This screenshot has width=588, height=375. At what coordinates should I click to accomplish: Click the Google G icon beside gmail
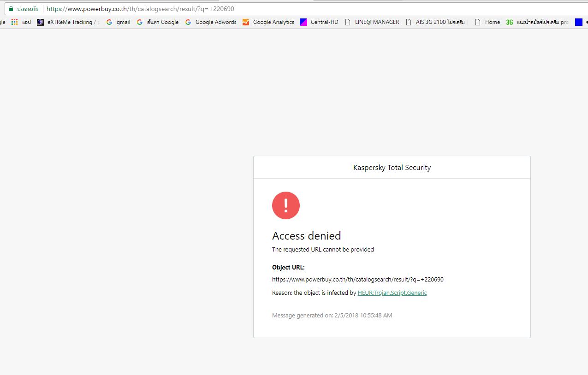(109, 22)
